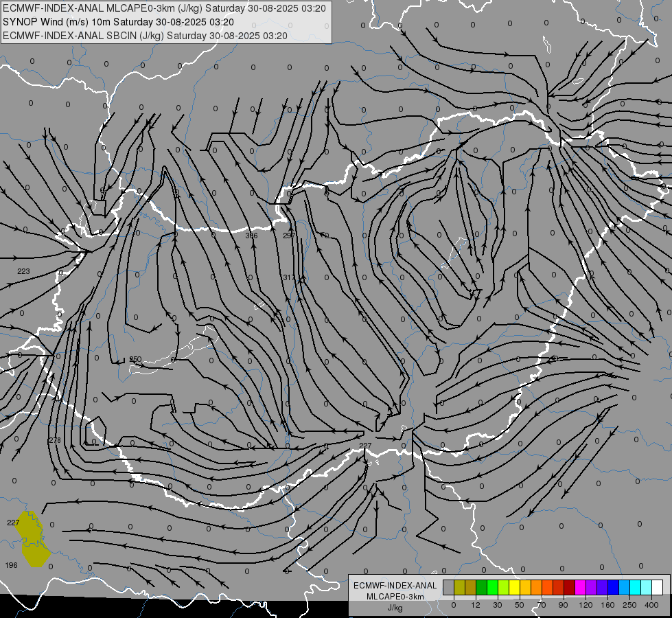Click the MLCAPE0-3km label in legend box

395,597
